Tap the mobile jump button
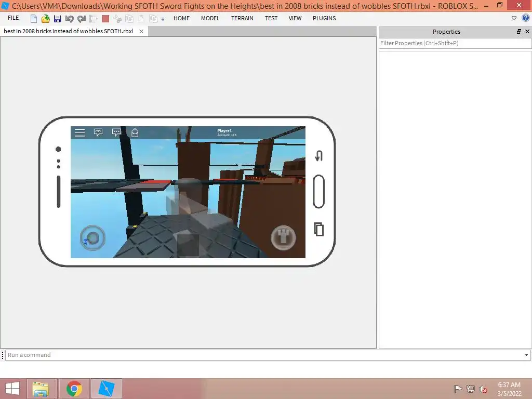532x399 pixels. pos(283,238)
